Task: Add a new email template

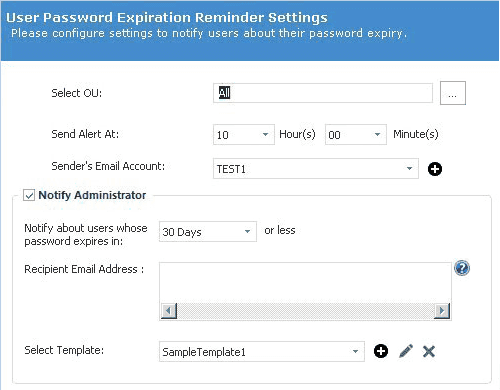Action: [x=381, y=351]
